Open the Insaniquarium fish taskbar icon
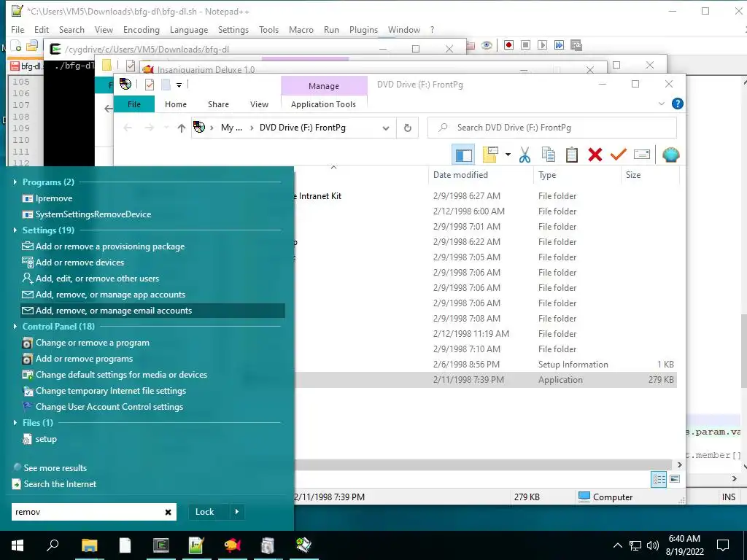The width and height of the screenshot is (747, 560). pyautogui.click(x=233, y=545)
